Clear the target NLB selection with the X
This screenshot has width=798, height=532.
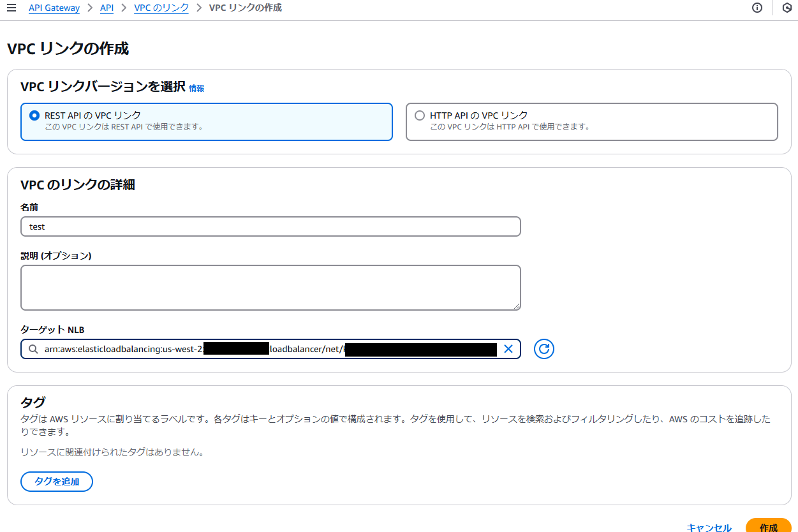508,349
